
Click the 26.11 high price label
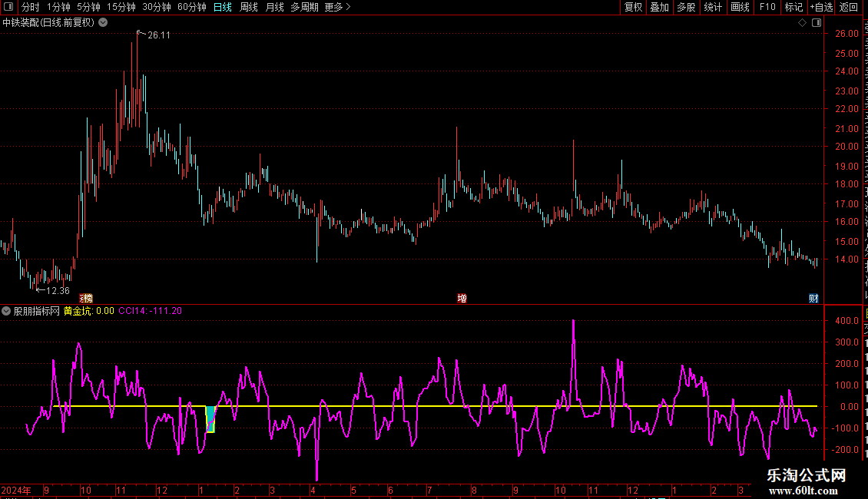159,35
